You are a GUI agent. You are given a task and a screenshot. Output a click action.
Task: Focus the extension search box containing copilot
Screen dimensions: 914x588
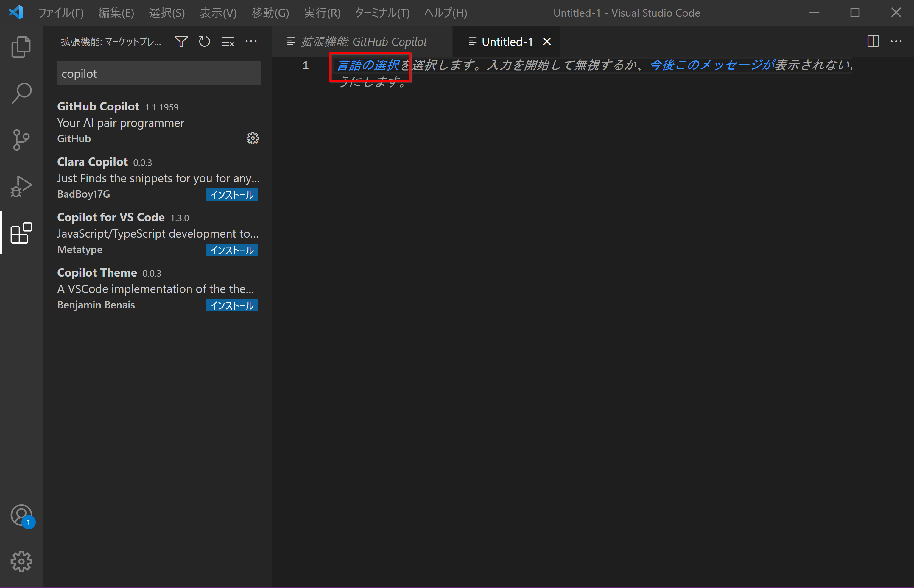[159, 73]
